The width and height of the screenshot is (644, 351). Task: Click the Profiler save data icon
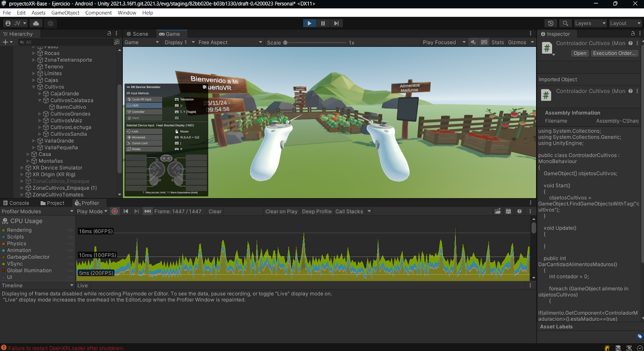(508, 211)
